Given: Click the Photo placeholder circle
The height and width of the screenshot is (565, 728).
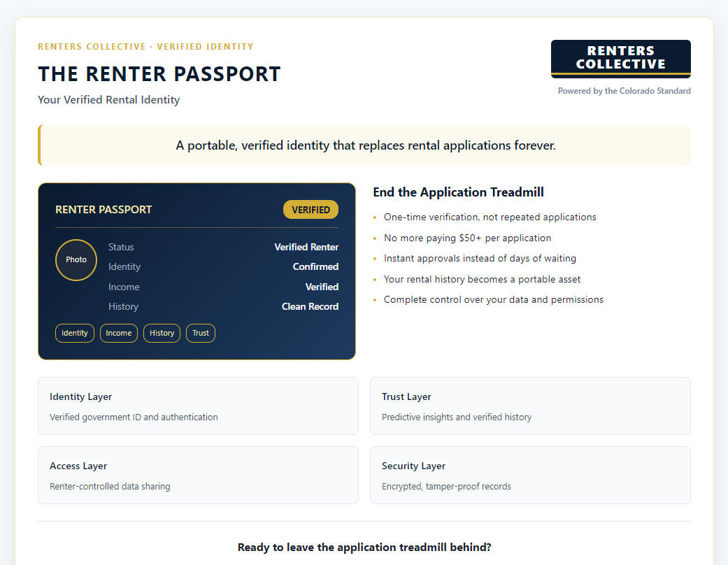Looking at the screenshot, I should tap(76, 259).
